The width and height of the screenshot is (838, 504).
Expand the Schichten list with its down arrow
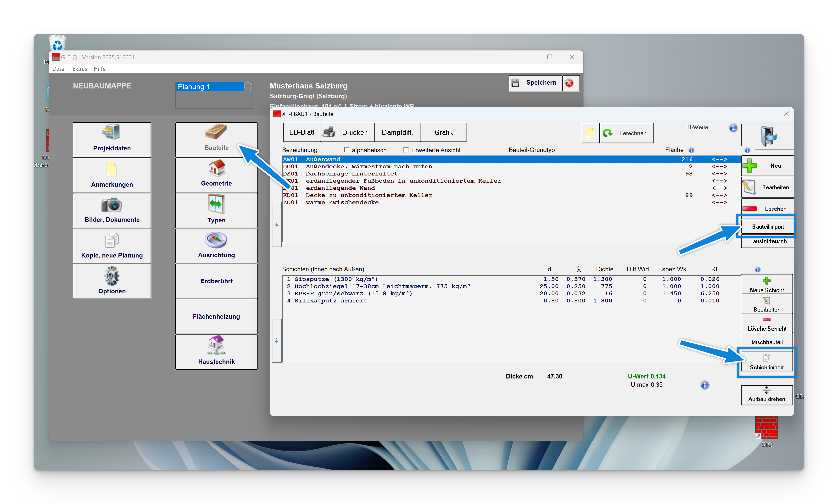coord(277,341)
